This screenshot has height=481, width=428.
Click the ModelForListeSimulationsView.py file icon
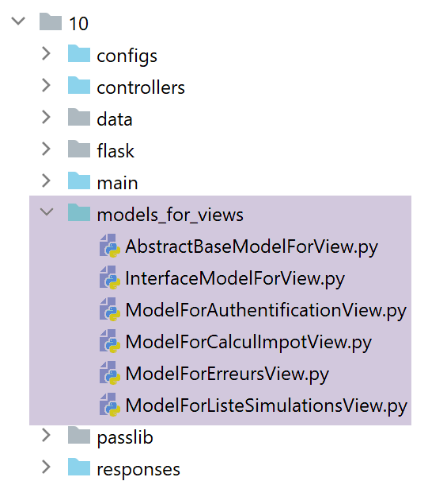coord(110,405)
